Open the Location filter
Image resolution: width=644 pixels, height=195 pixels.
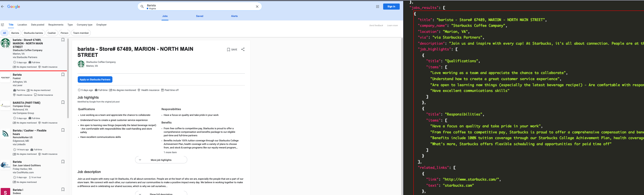22,25
